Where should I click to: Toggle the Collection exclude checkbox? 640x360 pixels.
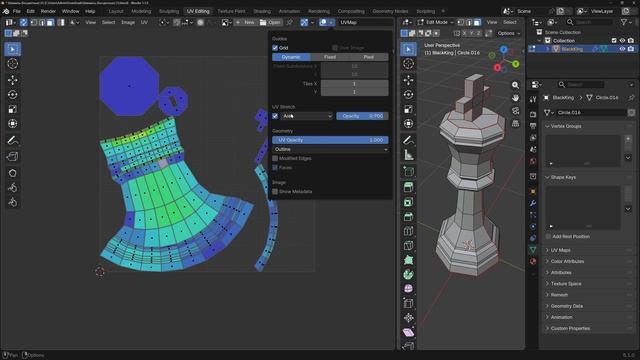click(614, 40)
